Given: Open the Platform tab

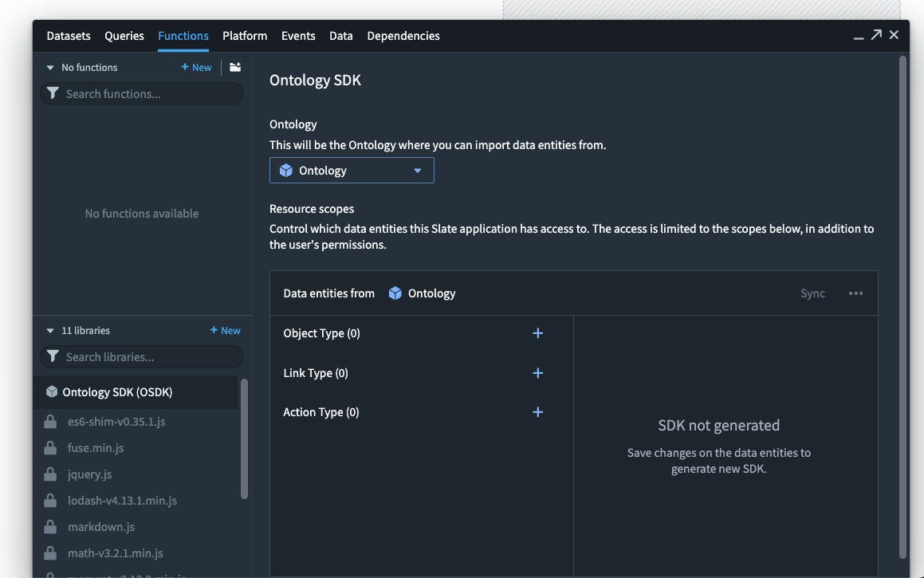Looking at the screenshot, I should (245, 36).
